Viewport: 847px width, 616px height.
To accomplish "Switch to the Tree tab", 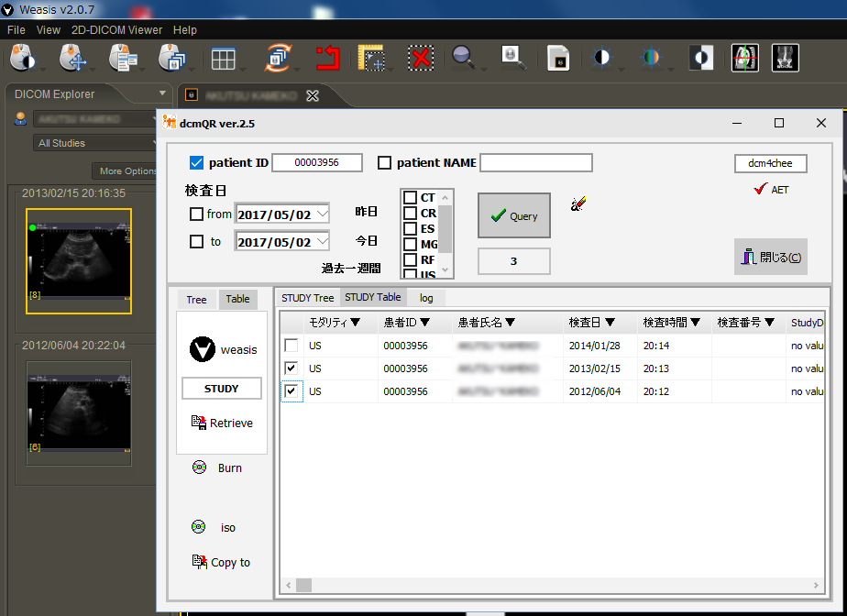I will [196, 300].
